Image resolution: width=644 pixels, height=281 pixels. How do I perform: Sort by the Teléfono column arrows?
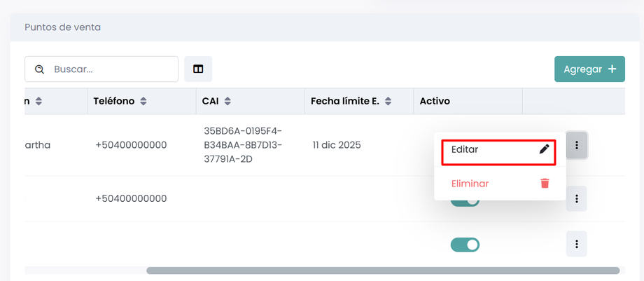143,102
